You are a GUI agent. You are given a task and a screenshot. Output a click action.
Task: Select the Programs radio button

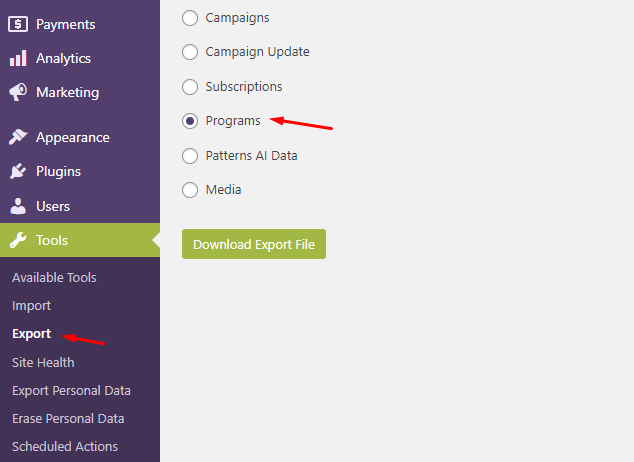tap(190, 121)
